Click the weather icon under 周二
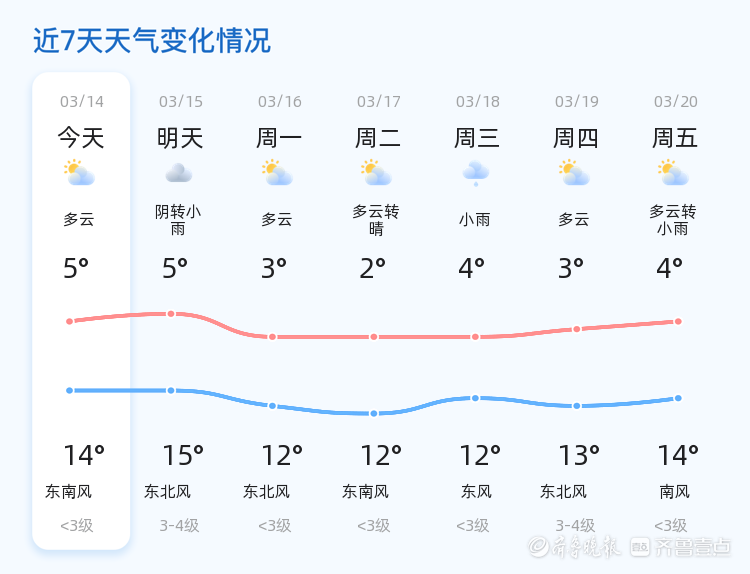Screen dimensions: 750x574 pos(376,174)
